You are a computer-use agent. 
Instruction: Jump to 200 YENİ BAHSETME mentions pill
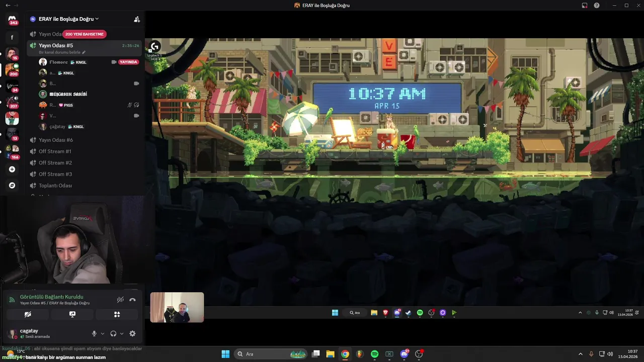(x=85, y=34)
